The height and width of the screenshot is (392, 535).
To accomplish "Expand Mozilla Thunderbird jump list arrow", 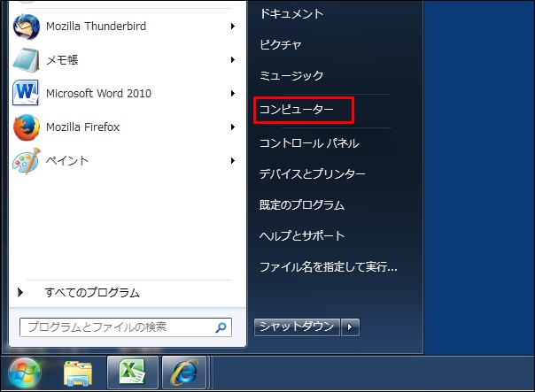I will pos(233,27).
